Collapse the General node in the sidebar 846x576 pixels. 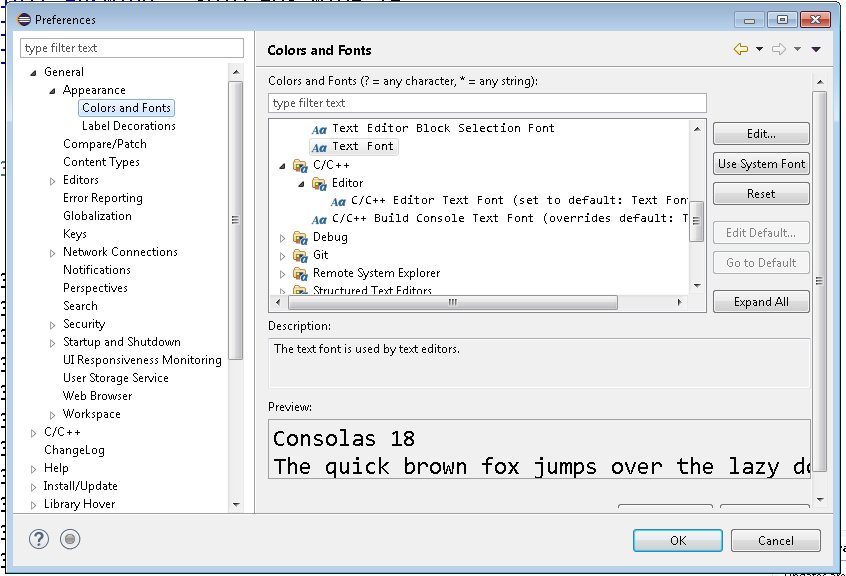coord(33,73)
